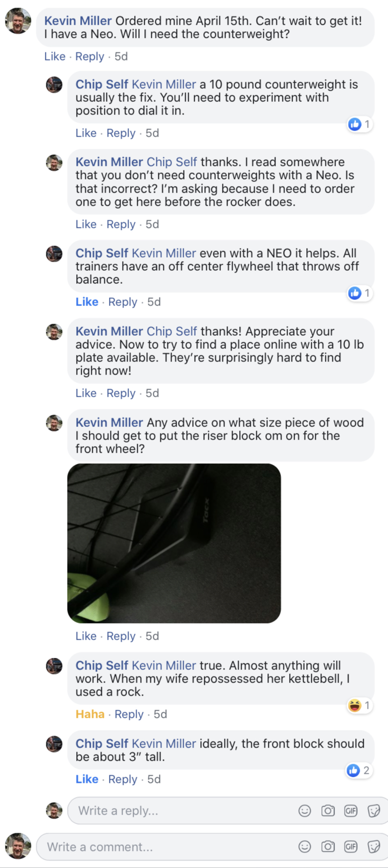Unlike the comment about the front block height
The width and height of the screenshot is (388, 868).
[x=87, y=779]
